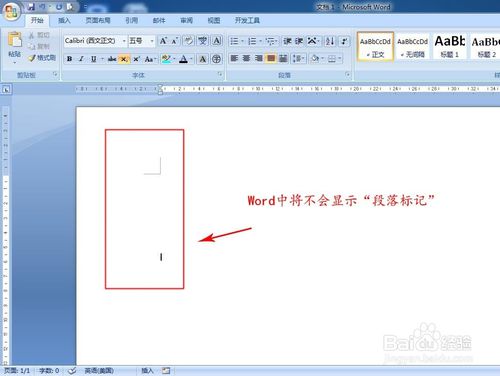
Task: Open the Office button menu
Action: (x=12, y=12)
